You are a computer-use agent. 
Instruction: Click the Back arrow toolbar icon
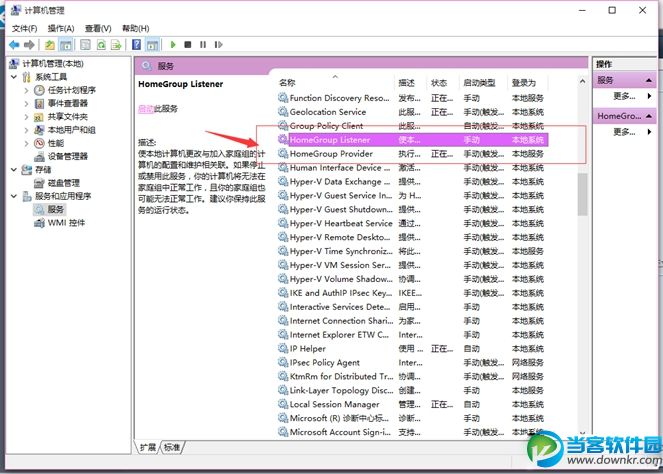tap(14, 44)
